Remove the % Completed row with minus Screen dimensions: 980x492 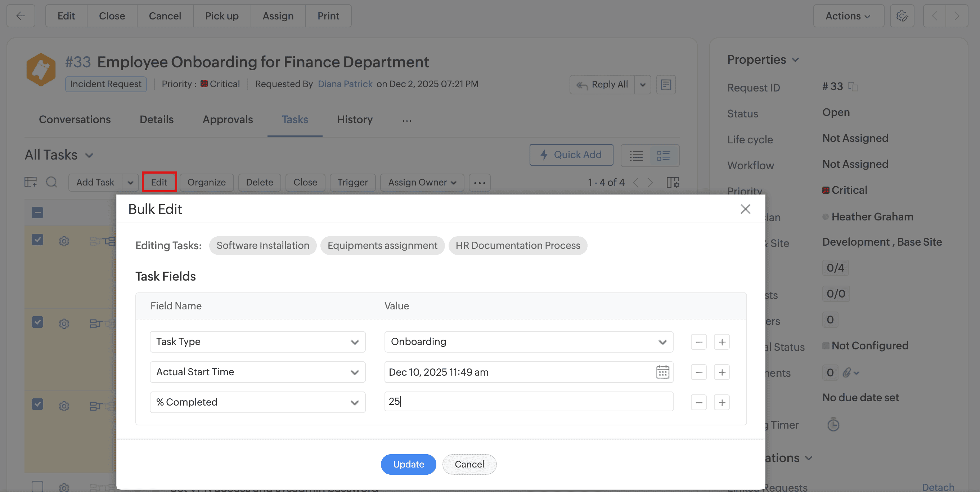click(x=698, y=402)
